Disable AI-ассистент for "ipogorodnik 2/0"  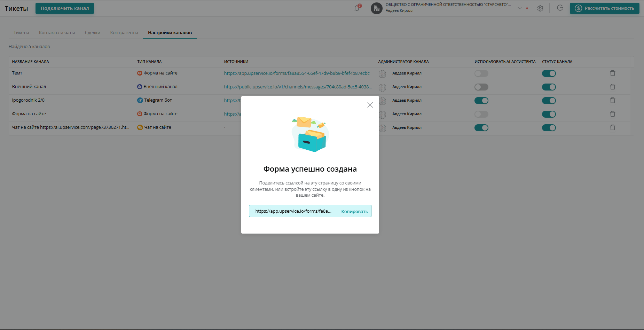tap(481, 100)
